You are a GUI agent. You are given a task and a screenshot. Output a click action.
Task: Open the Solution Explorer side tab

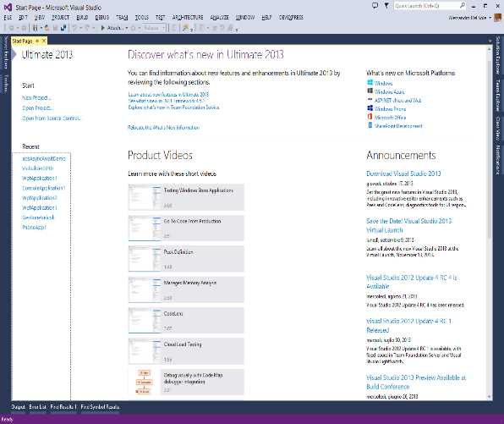click(x=498, y=55)
